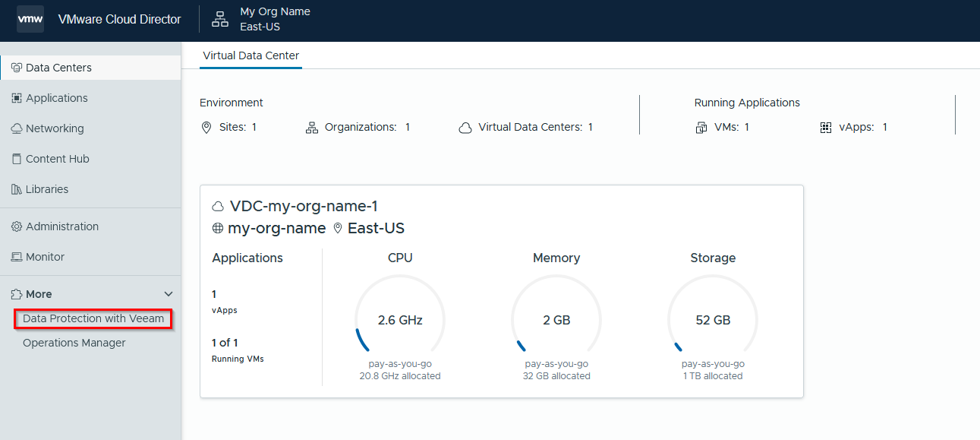The width and height of the screenshot is (980, 440).
Task: Click the '32 GB allocated' text
Action: tap(556, 376)
